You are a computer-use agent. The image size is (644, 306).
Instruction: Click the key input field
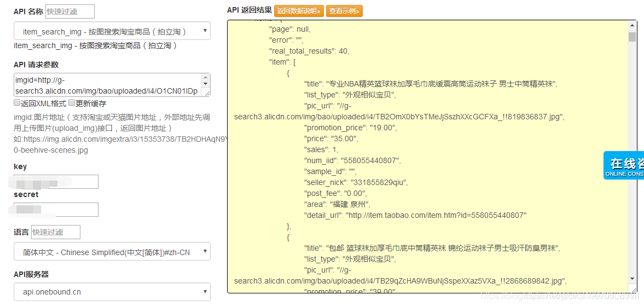[x=56, y=182]
